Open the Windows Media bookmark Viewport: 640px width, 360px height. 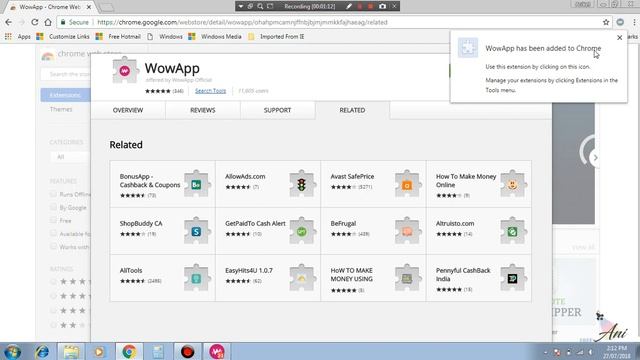(215, 36)
